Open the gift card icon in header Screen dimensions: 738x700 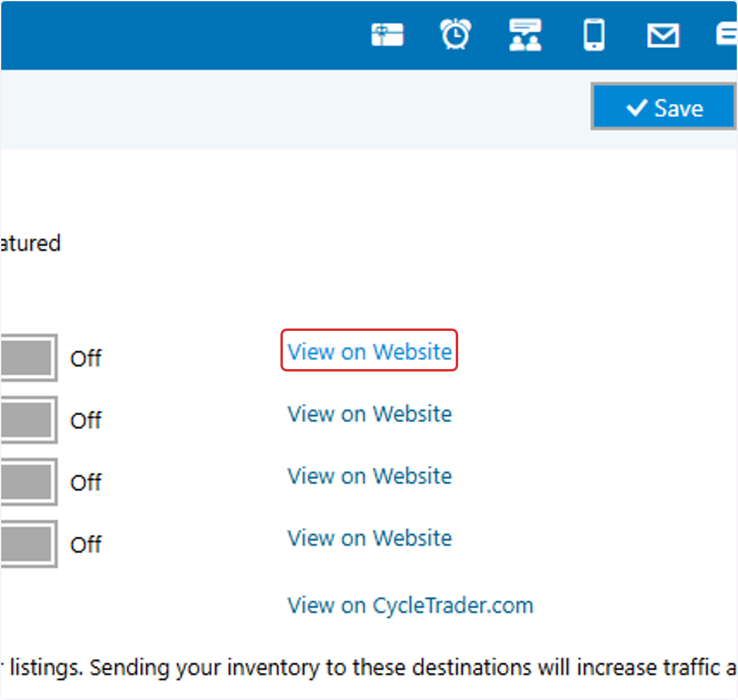(387, 34)
